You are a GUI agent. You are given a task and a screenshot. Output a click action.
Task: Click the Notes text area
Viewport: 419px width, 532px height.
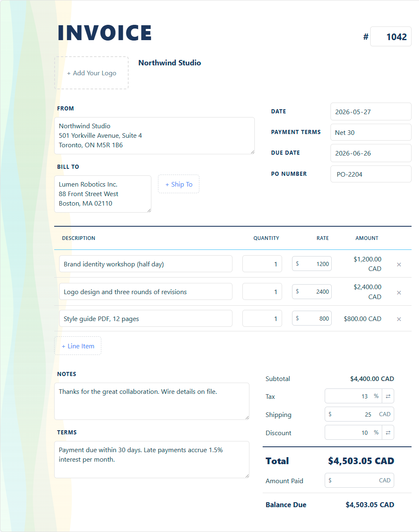(x=152, y=401)
